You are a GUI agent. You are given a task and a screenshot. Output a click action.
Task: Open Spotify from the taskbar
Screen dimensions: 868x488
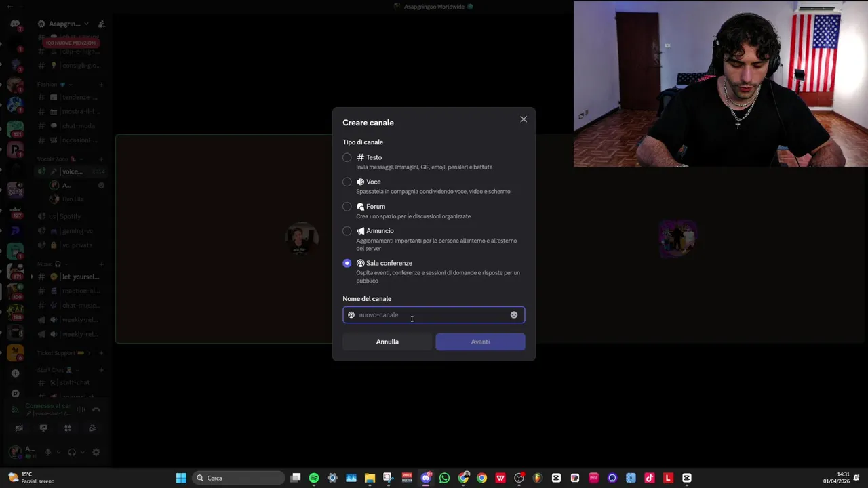314,478
